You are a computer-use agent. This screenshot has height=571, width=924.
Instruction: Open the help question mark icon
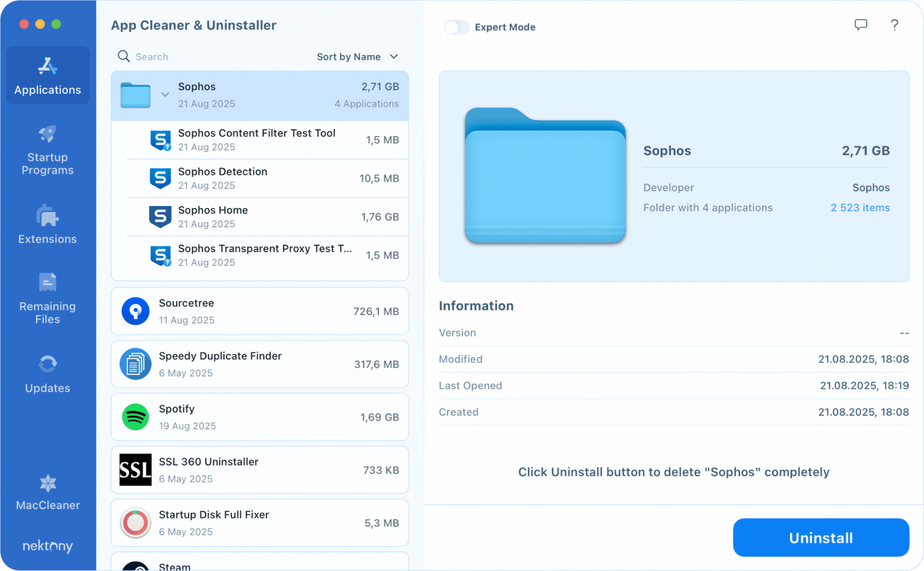[x=894, y=25]
